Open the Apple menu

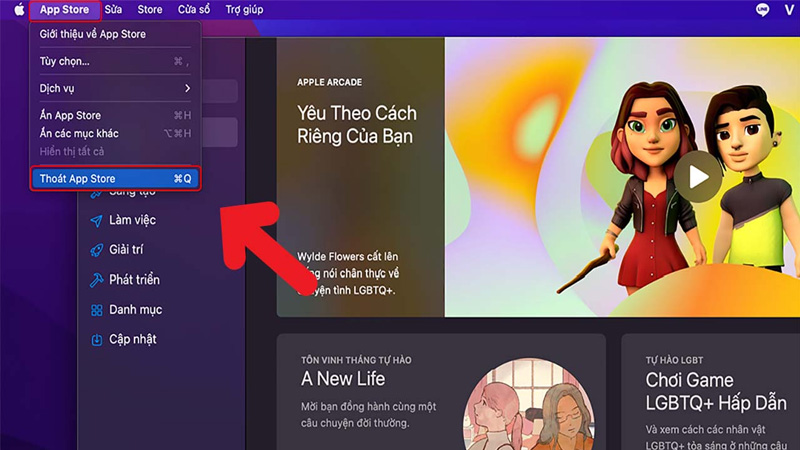[19, 10]
